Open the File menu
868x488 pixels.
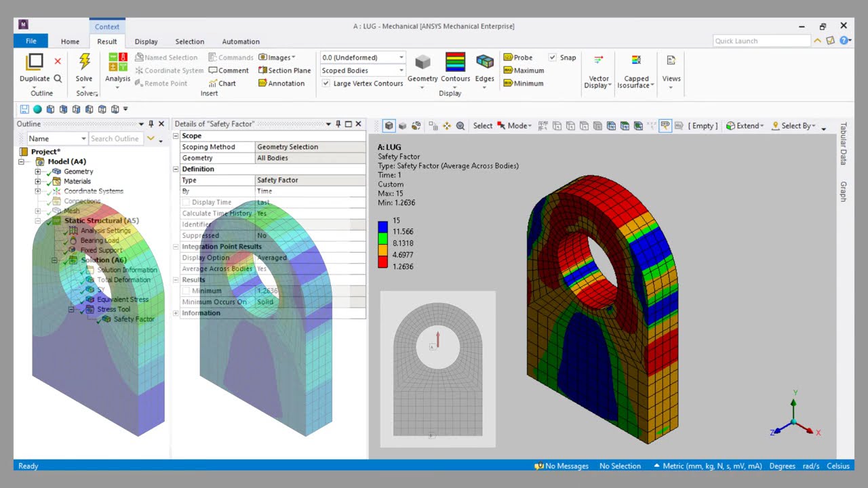pos(31,41)
